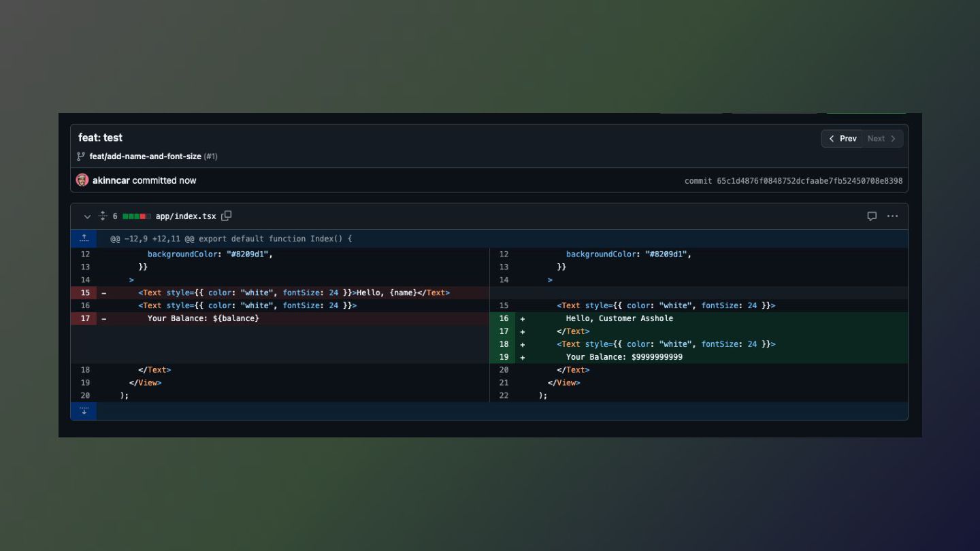Go to the Prev commit
Screen dimensions: 980x551
(843, 139)
